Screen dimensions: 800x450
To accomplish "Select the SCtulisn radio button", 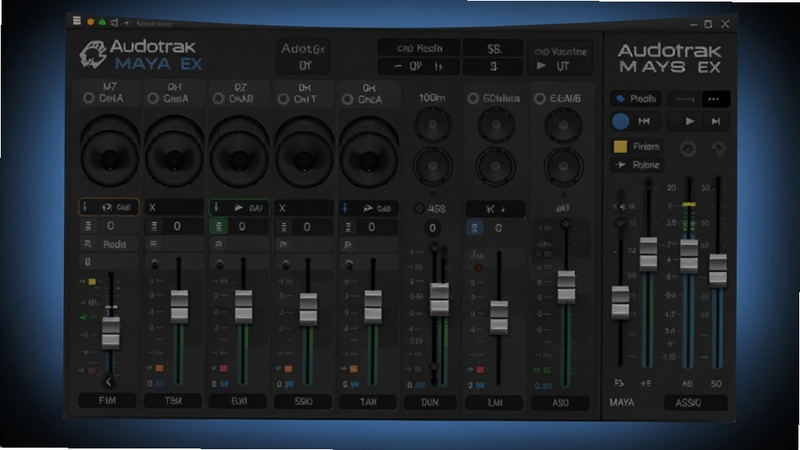I will (x=473, y=98).
